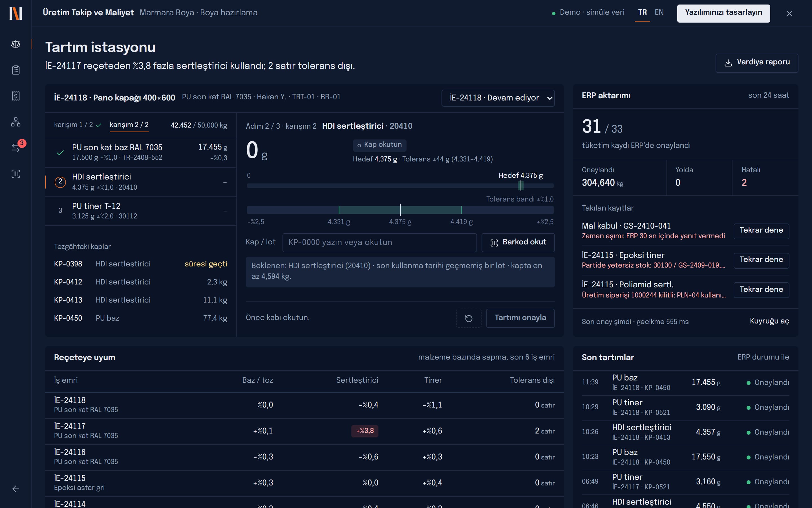812x508 pixels.
Task: Confirm with Tartımı onayla button
Action: coord(520,318)
